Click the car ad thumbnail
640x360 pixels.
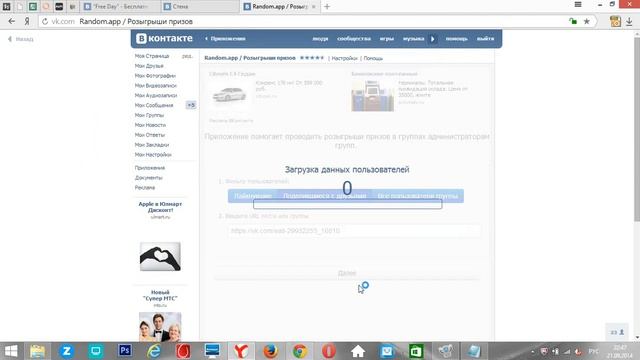229,95
